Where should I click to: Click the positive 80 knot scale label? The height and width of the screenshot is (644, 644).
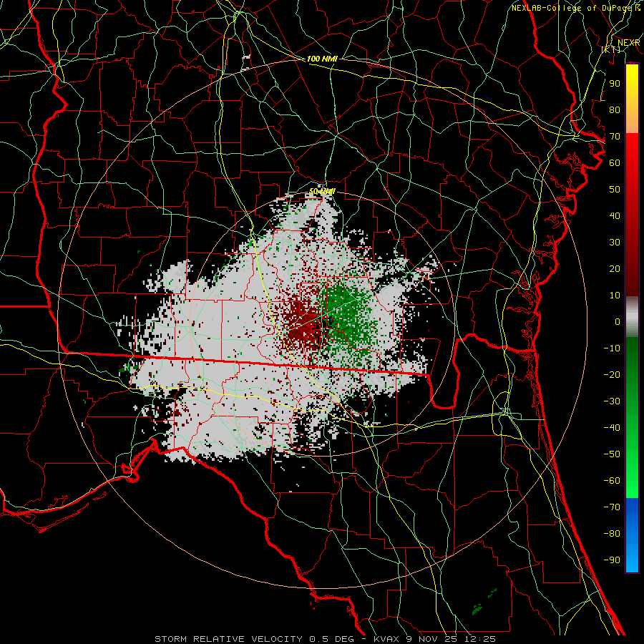pyautogui.click(x=615, y=109)
